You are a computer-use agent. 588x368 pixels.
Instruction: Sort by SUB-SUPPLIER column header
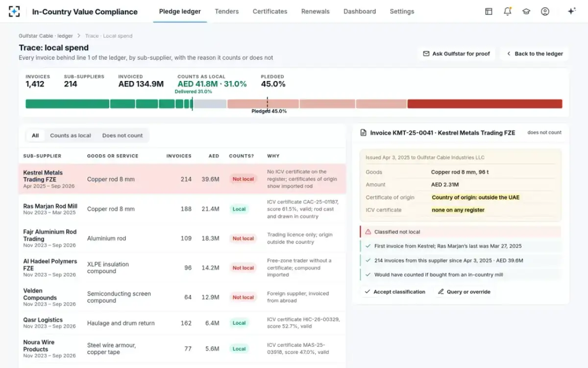42,156
